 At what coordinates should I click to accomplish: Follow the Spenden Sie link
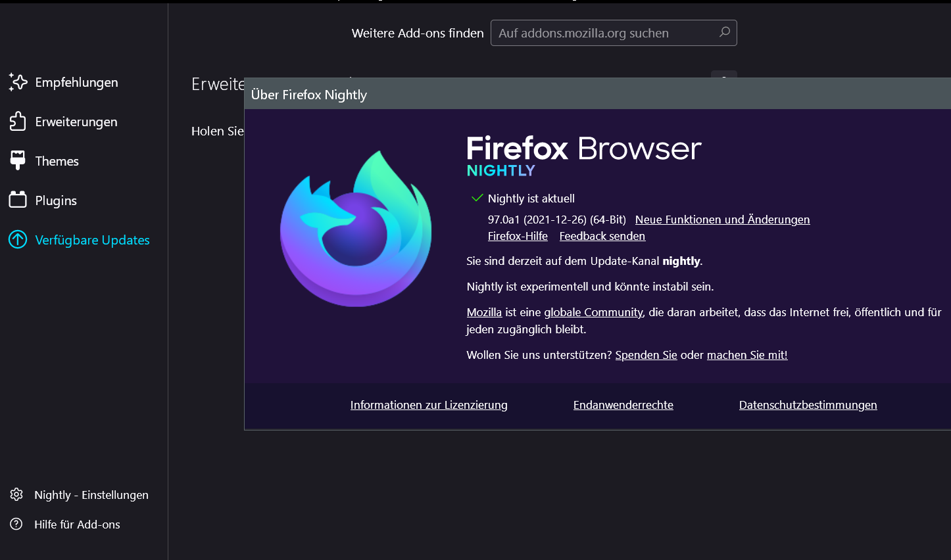pos(646,355)
